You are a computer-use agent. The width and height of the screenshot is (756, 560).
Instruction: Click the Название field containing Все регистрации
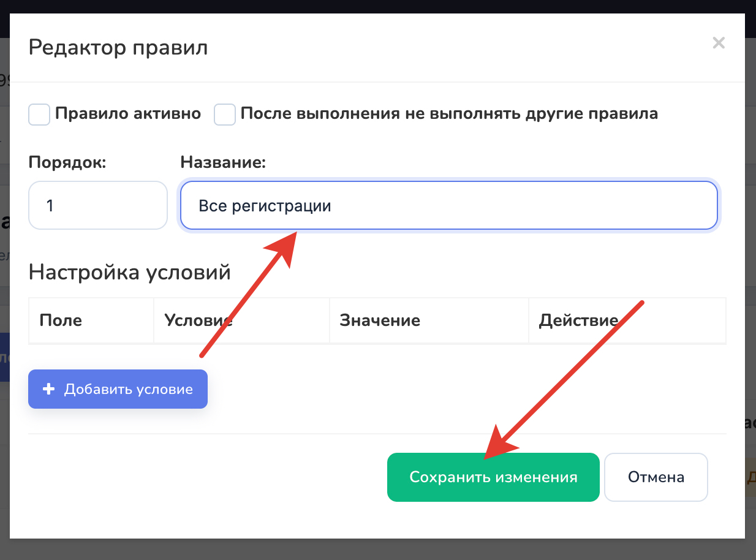[x=448, y=205]
